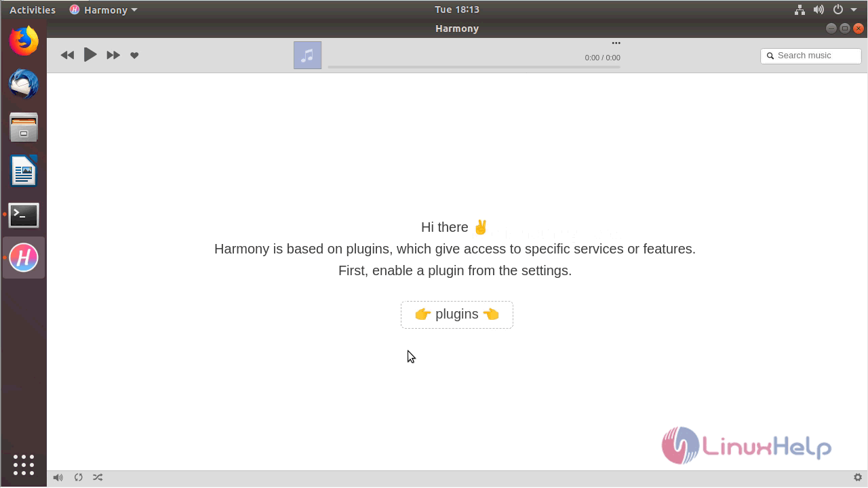Launch Thunderbird mail from the dock

tap(24, 84)
